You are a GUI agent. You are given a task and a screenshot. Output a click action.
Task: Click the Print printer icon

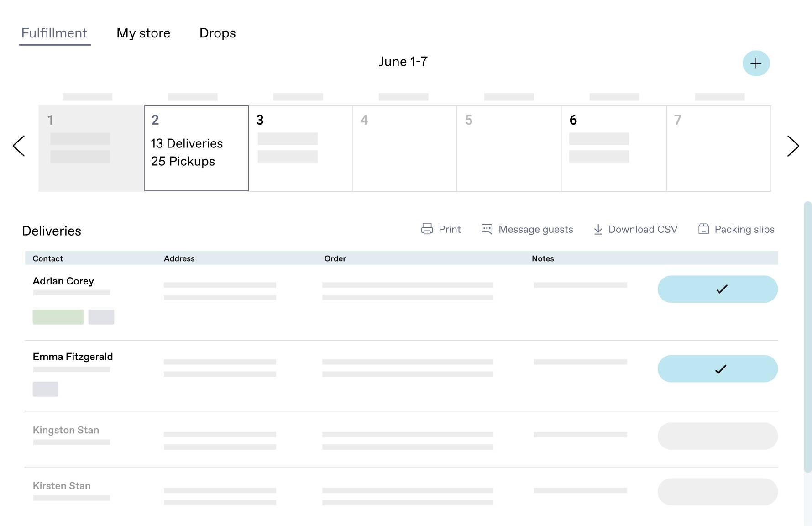(x=427, y=229)
